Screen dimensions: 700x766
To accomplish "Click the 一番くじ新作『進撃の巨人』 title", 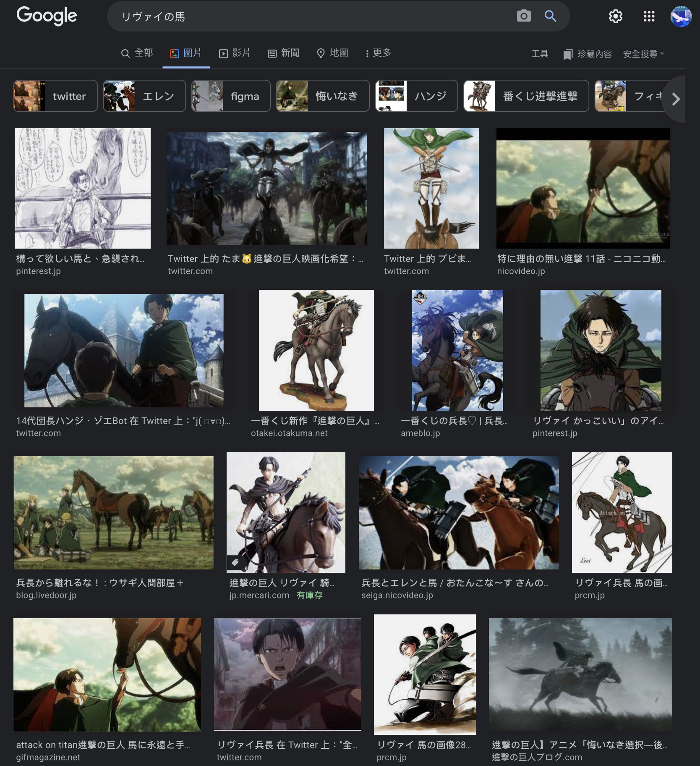I will pyautogui.click(x=315, y=421).
